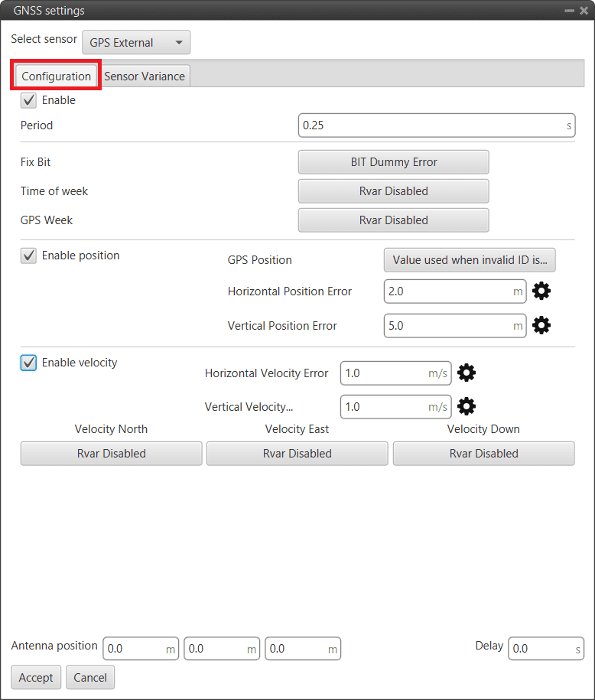This screenshot has width=595, height=700.
Task: Open Horizontal Velocity Error gear settings
Action: coord(467,373)
